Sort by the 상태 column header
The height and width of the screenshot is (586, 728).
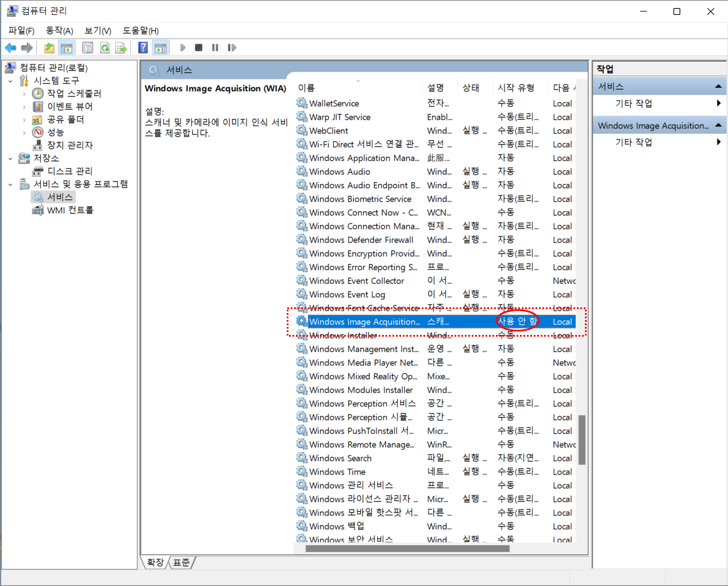click(476, 88)
